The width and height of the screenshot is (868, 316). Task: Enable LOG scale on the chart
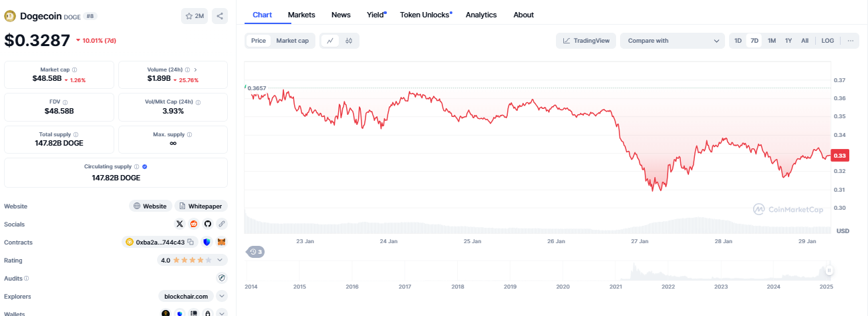point(827,41)
